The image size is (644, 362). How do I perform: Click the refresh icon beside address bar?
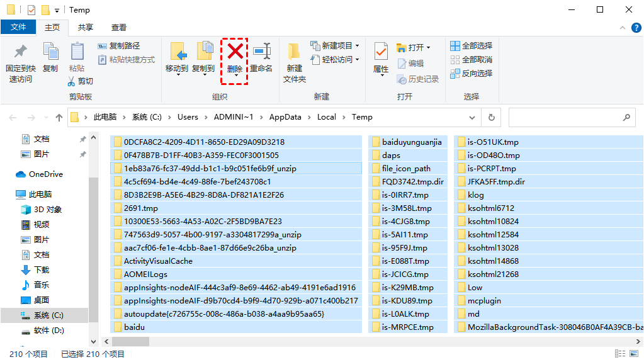click(x=492, y=117)
